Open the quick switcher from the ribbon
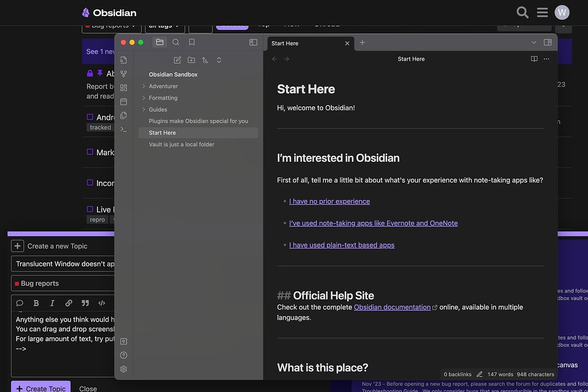 pyautogui.click(x=123, y=60)
